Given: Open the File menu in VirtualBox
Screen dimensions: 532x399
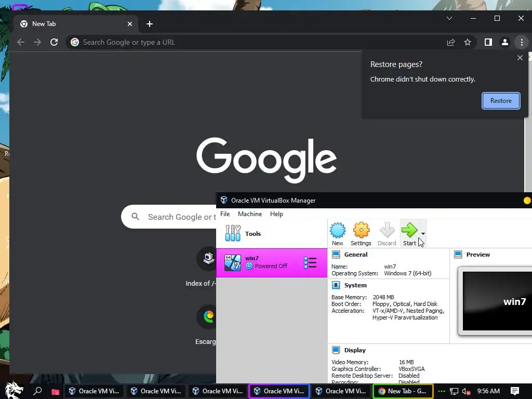Looking at the screenshot, I should (225, 214).
